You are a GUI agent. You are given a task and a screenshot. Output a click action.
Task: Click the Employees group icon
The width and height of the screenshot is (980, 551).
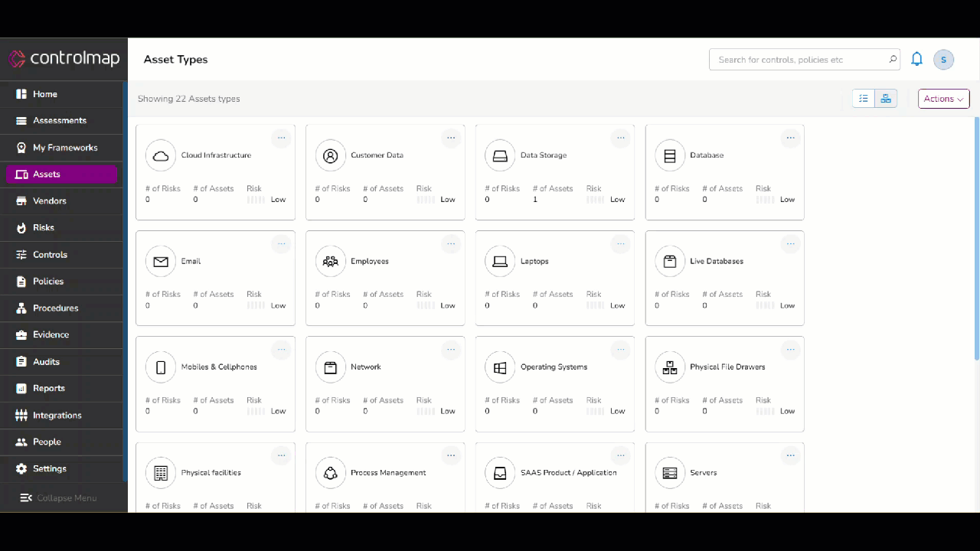tap(331, 261)
